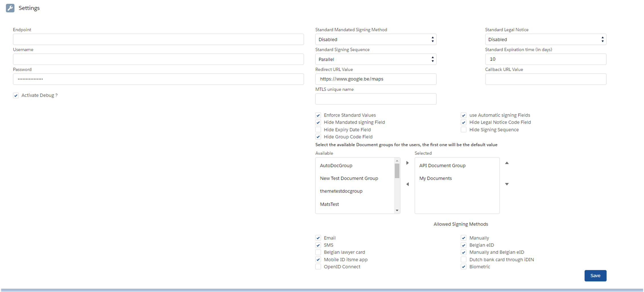Move selected document group down
Viewport: 644px width, 292px height.
click(507, 184)
